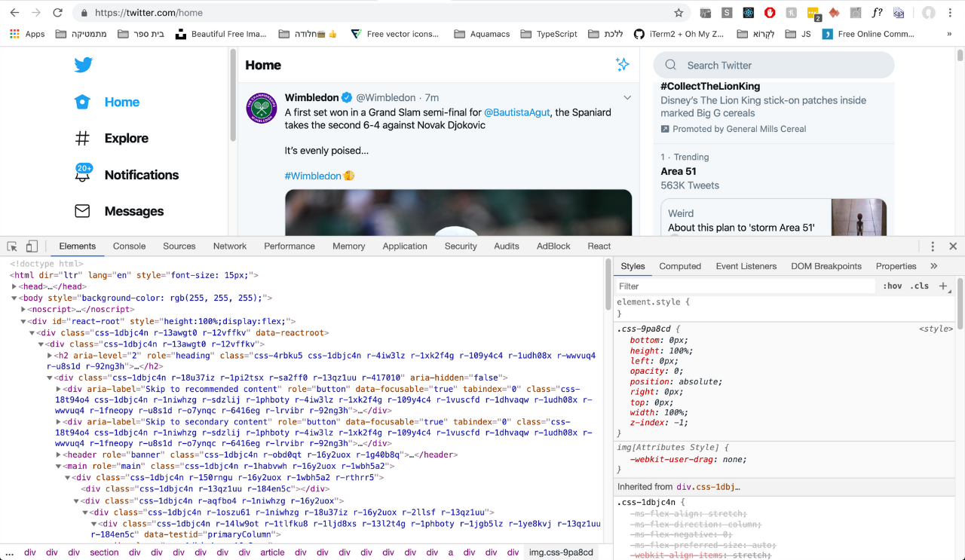The image size is (965, 560).
Task: Switch to the Computed styles tab
Action: (680, 266)
